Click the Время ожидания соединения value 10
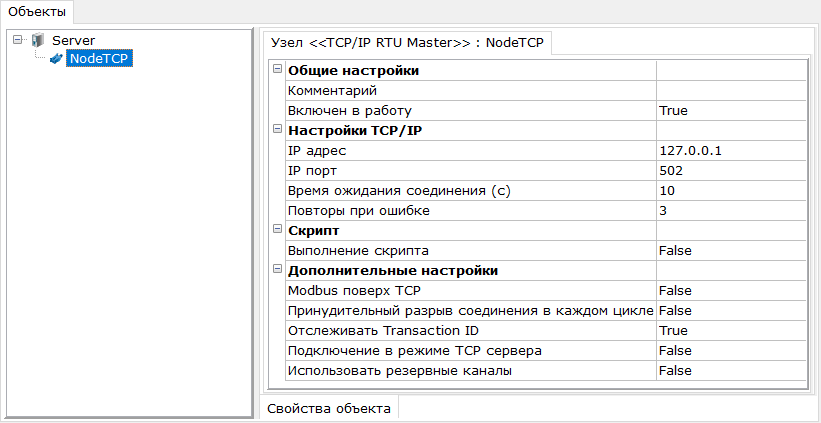This screenshot has width=821, height=423. point(731,191)
